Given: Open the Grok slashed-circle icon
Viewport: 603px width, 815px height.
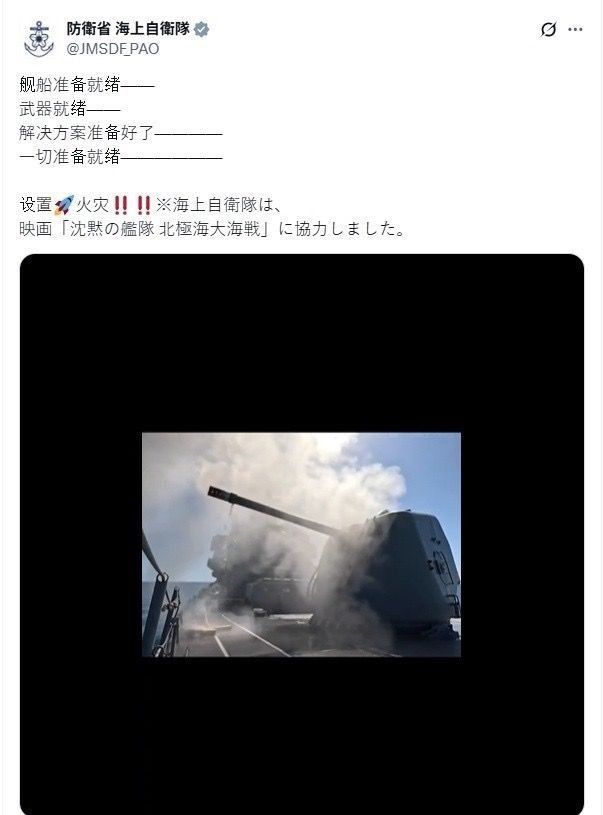Looking at the screenshot, I should click(x=548, y=30).
